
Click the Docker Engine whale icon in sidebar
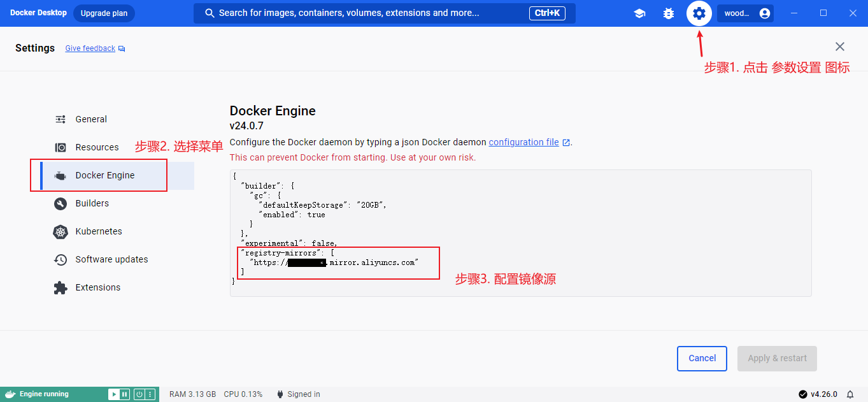point(60,176)
